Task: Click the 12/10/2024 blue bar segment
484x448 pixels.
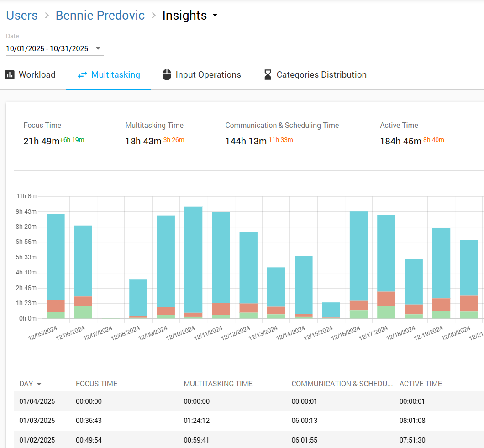Action: [194, 259]
